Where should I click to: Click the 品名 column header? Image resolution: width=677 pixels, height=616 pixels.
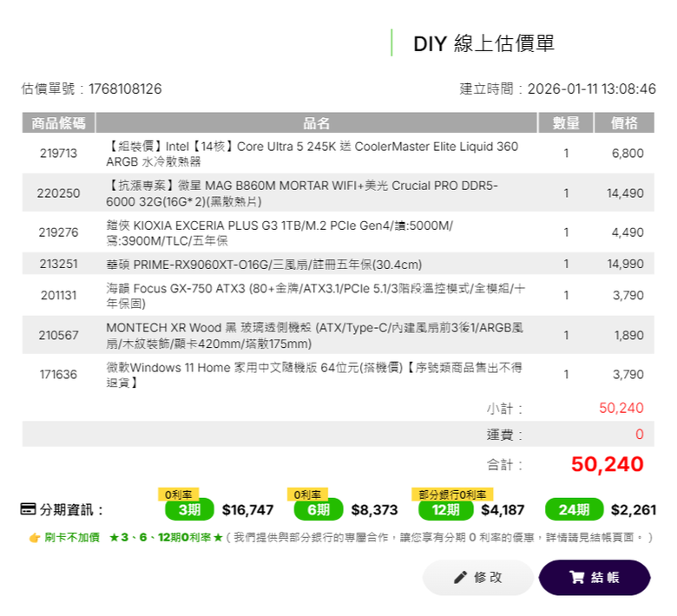click(x=316, y=122)
